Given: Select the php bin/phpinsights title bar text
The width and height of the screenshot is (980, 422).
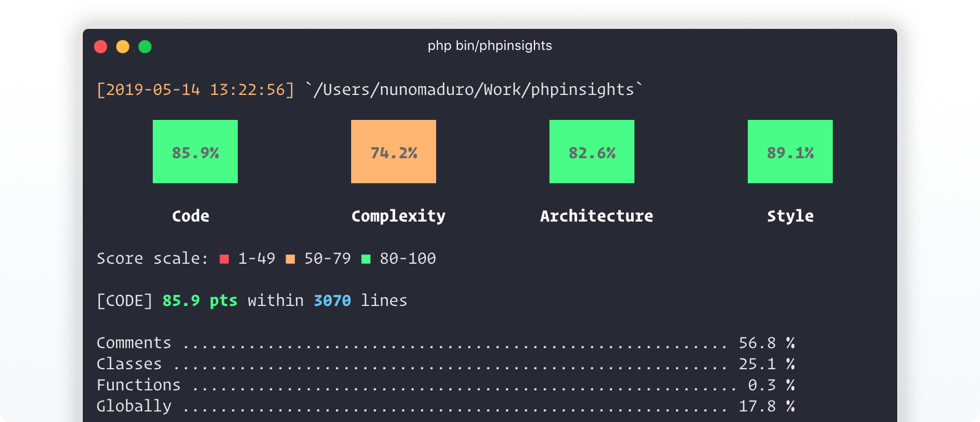Looking at the screenshot, I should click(x=490, y=46).
